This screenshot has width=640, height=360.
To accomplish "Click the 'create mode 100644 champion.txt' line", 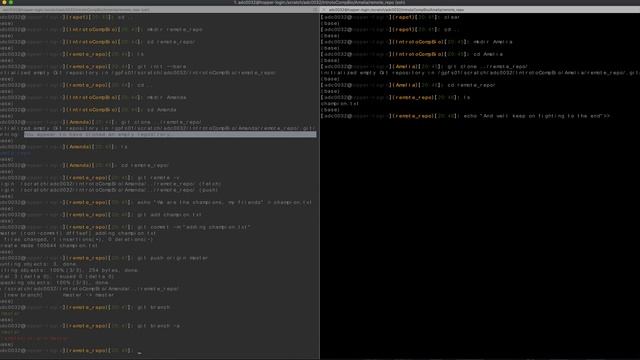I will (49, 246).
